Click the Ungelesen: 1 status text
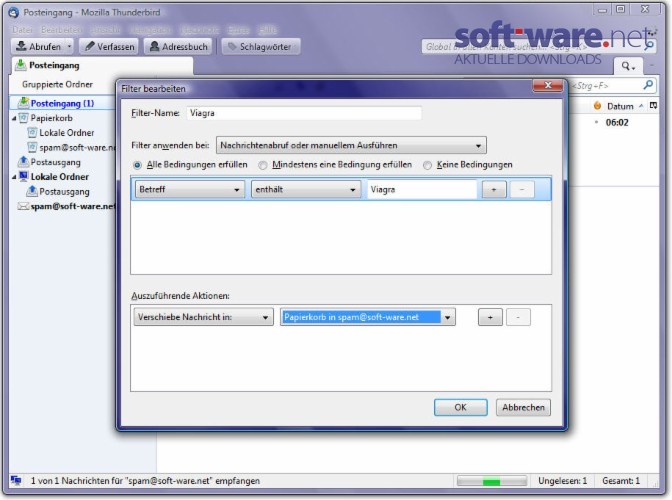672x500 pixels. click(x=562, y=481)
